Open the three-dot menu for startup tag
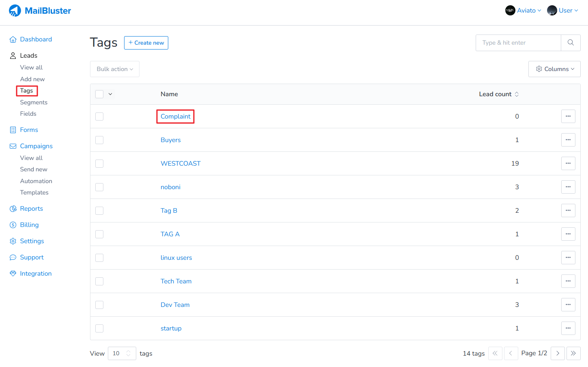Viewport: 588px width, 367px height. [x=568, y=328]
